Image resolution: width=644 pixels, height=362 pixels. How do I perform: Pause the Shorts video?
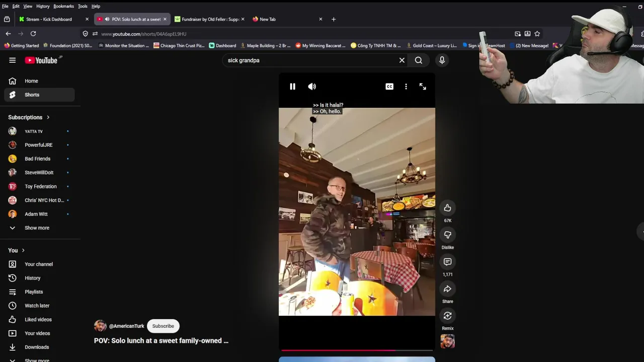tap(292, 86)
